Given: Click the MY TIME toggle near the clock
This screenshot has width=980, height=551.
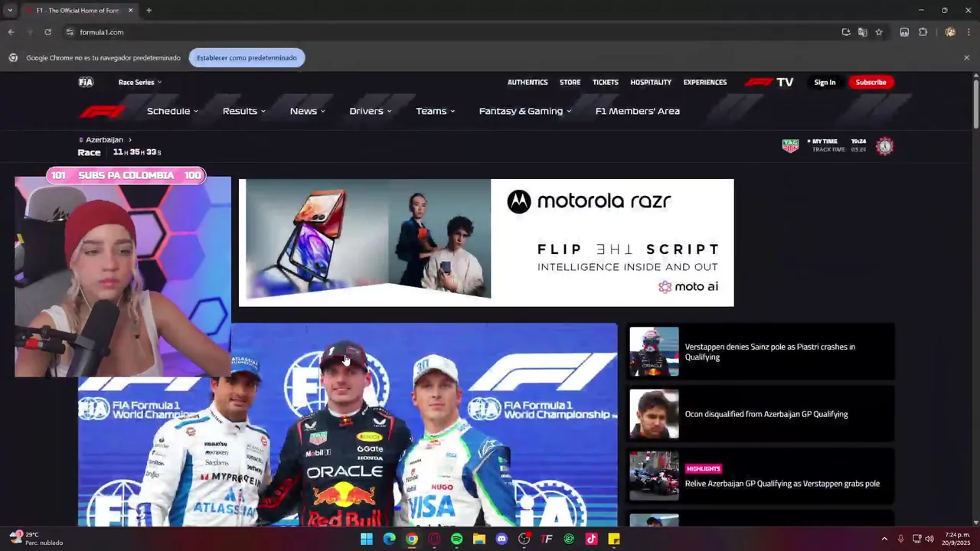Looking at the screenshot, I should click(825, 142).
